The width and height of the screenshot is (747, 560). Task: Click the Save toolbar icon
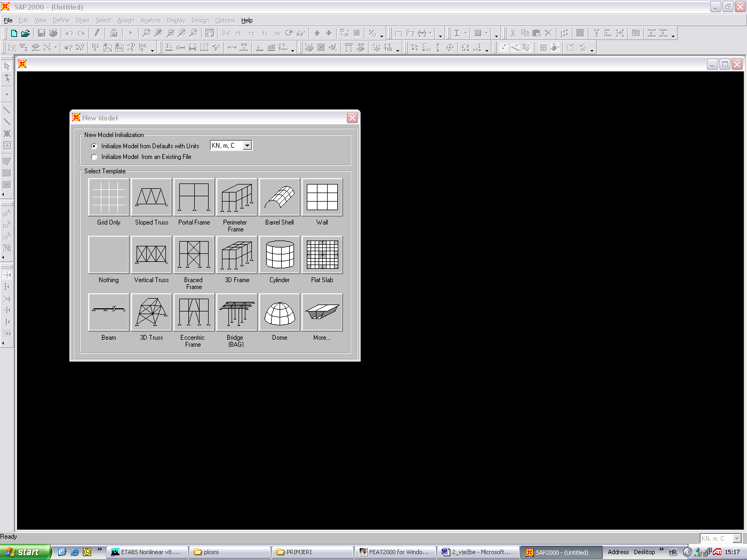(42, 33)
